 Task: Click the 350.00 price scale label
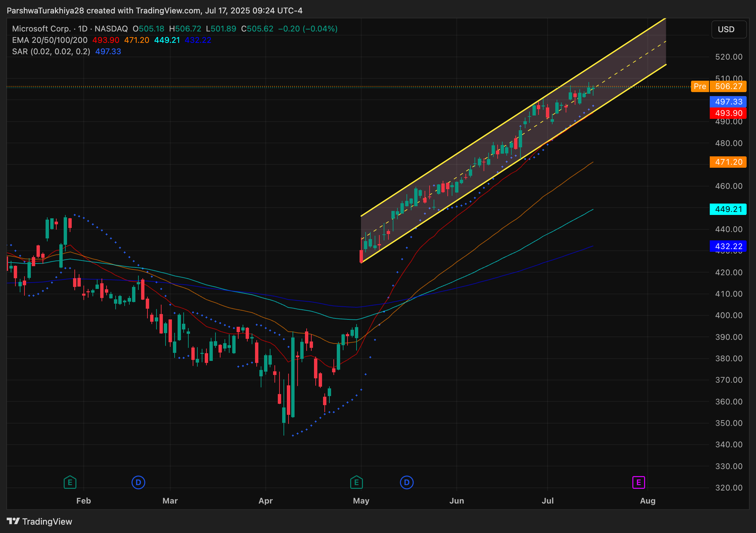pyautogui.click(x=729, y=423)
